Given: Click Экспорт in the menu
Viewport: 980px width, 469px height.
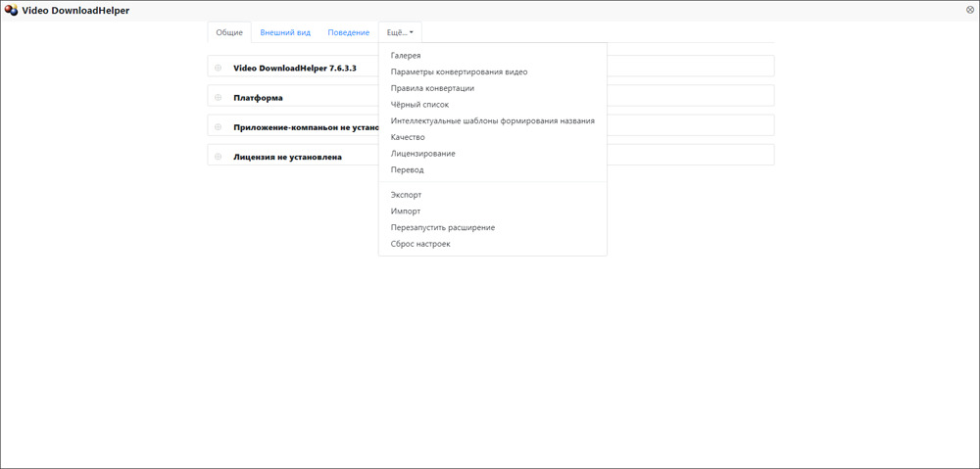Looking at the screenshot, I should pos(493,195).
